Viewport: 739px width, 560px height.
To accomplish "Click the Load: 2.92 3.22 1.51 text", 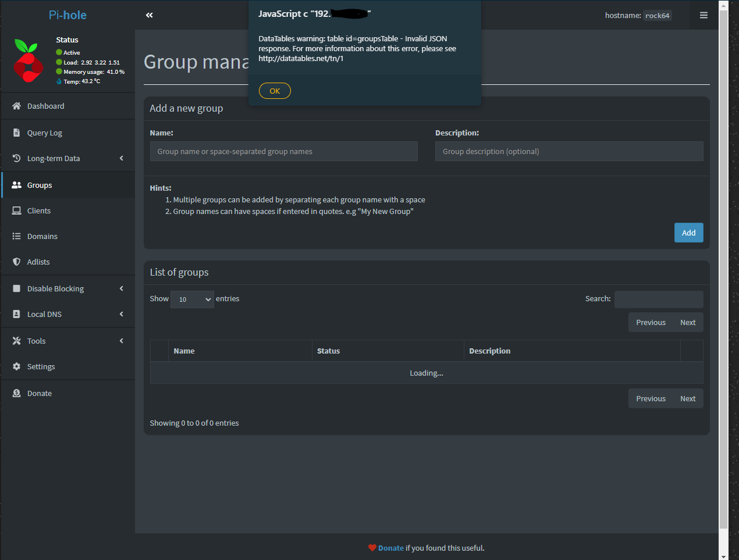I will click(x=92, y=62).
